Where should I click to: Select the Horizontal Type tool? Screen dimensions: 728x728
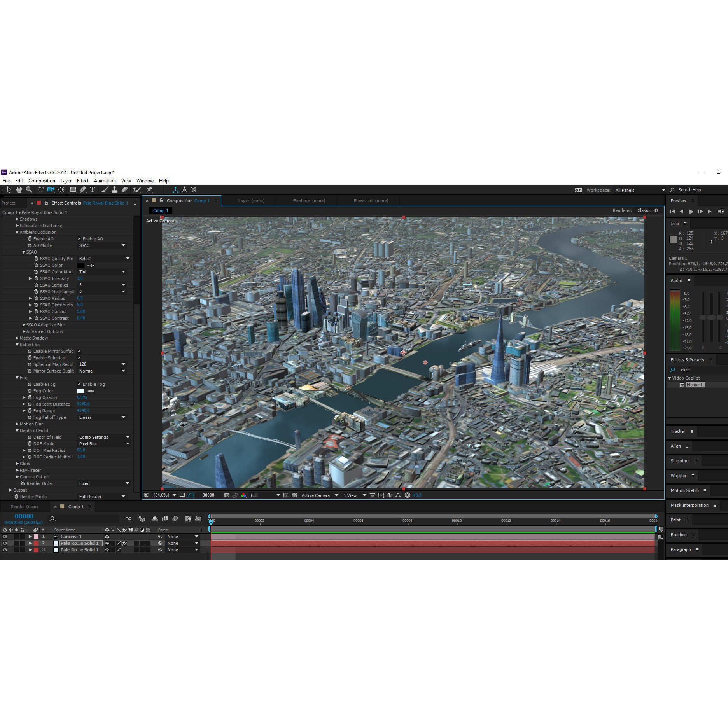[x=93, y=190]
